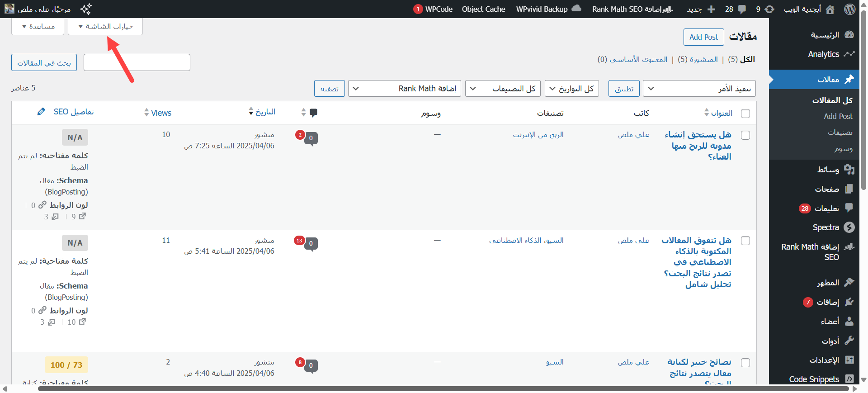Image resolution: width=868 pixels, height=393 pixels.
Task: Click the comments bubble column header icon
Action: pyautogui.click(x=313, y=113)
